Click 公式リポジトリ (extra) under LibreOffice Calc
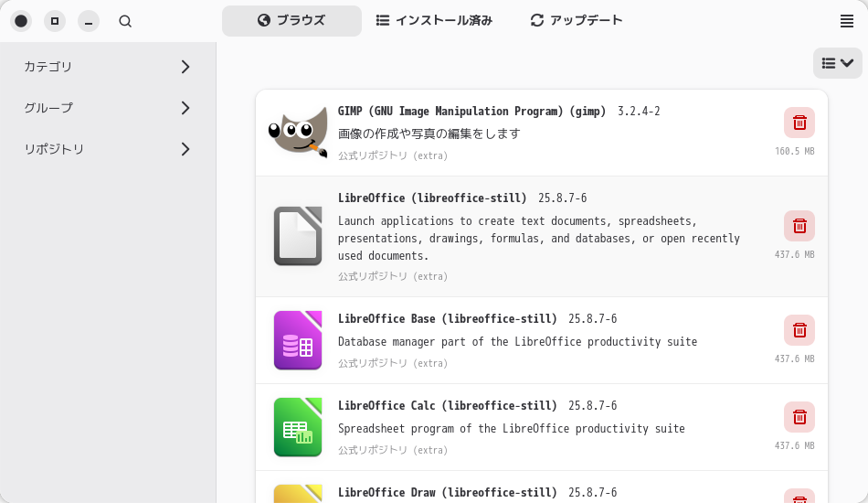The image size is (868, 503). click(393, 450)
